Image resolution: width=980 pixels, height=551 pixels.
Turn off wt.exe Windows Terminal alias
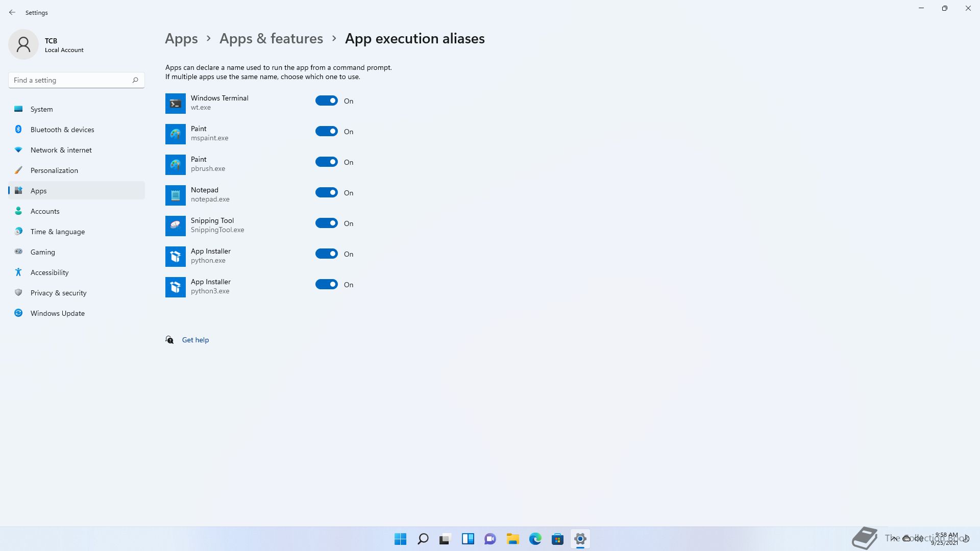[326, 101]
